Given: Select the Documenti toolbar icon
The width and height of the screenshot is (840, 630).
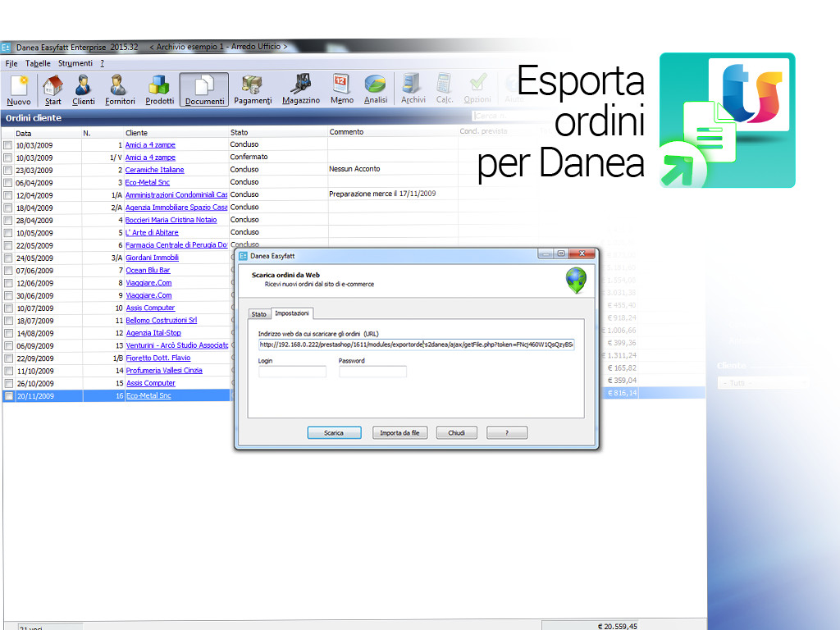Looking at the screenshot, I should tap(204, 89).
